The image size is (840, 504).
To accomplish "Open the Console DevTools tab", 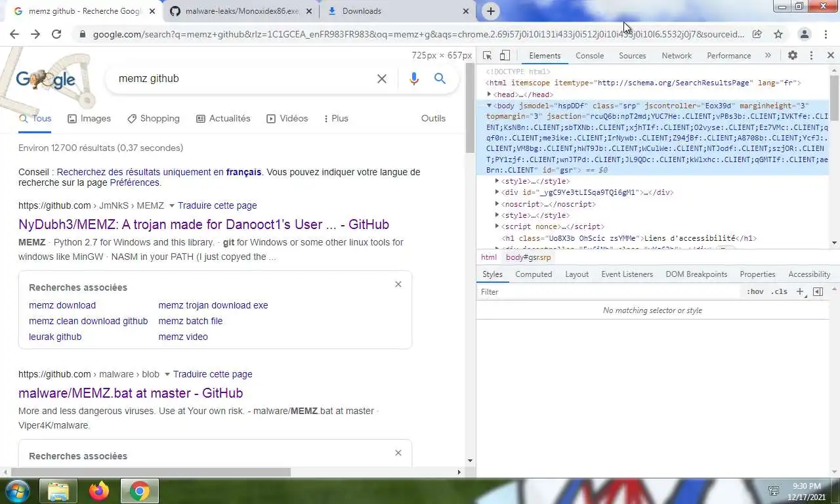I will point(589,56).
